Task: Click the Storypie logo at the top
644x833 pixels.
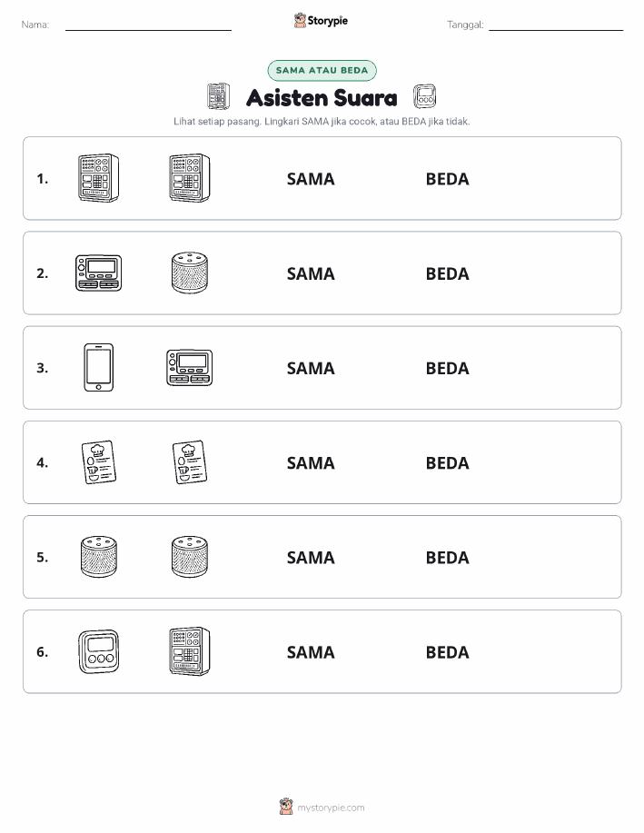Action: tap(321, 21)
